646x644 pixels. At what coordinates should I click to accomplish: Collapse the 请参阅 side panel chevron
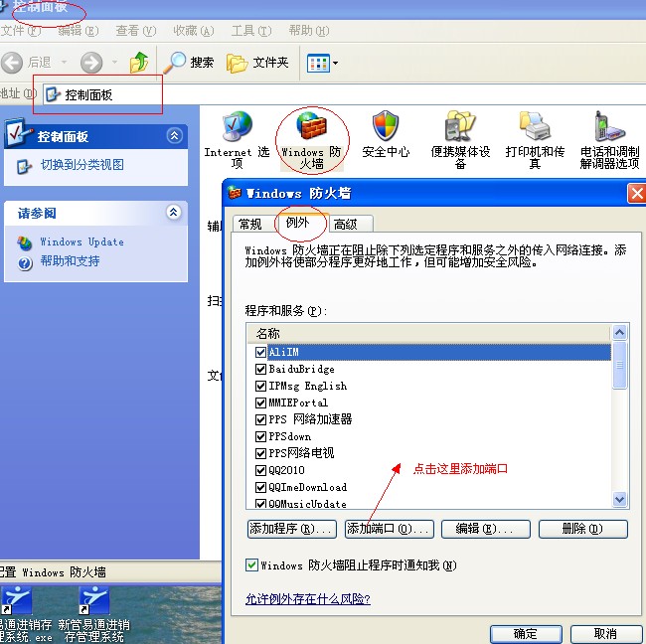(174, 213)
